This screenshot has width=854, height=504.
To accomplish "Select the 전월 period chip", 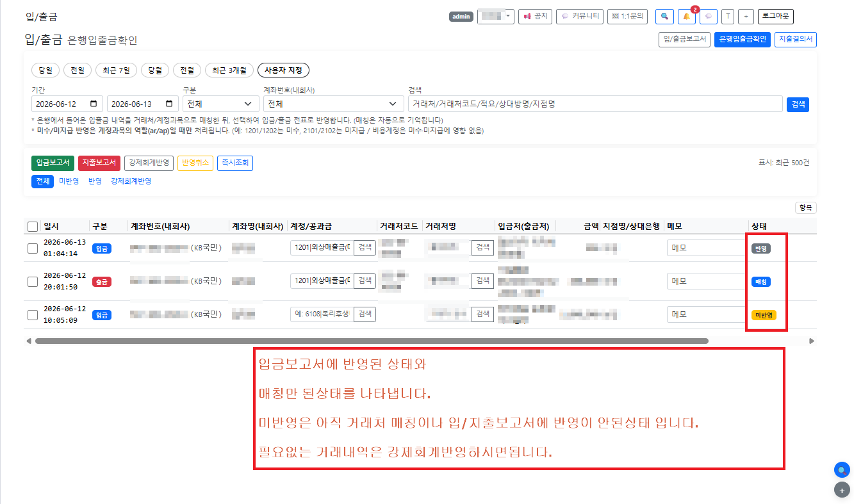I will pos(188,70).
